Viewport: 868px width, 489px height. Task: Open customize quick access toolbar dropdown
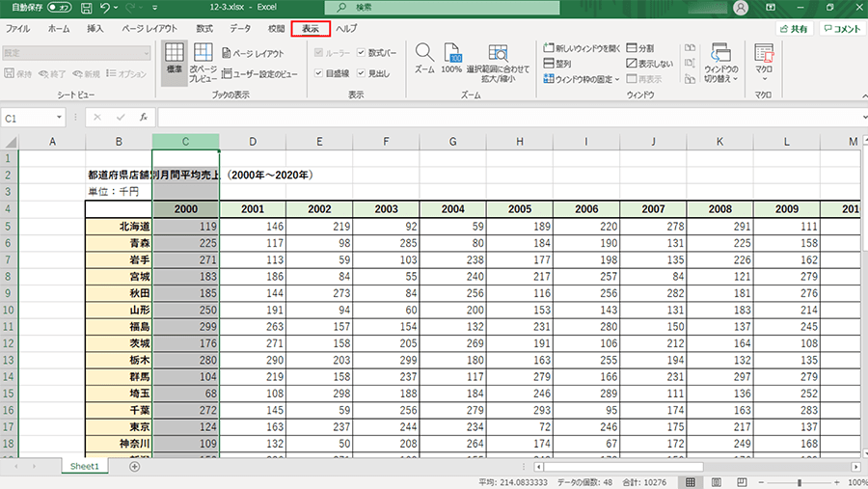tap(154, 8)
